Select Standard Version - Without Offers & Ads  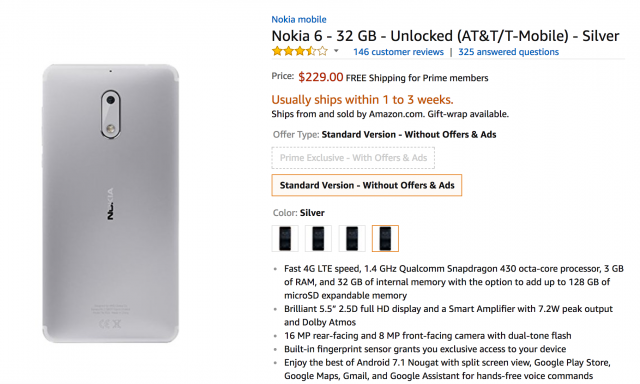point(367,185)
